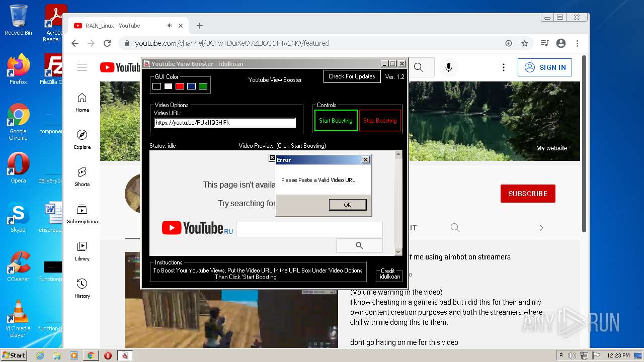The height and width of the screenshot is (362, 644).
Task: Open History in YouTube sidebar
Action: click(82, 288)
